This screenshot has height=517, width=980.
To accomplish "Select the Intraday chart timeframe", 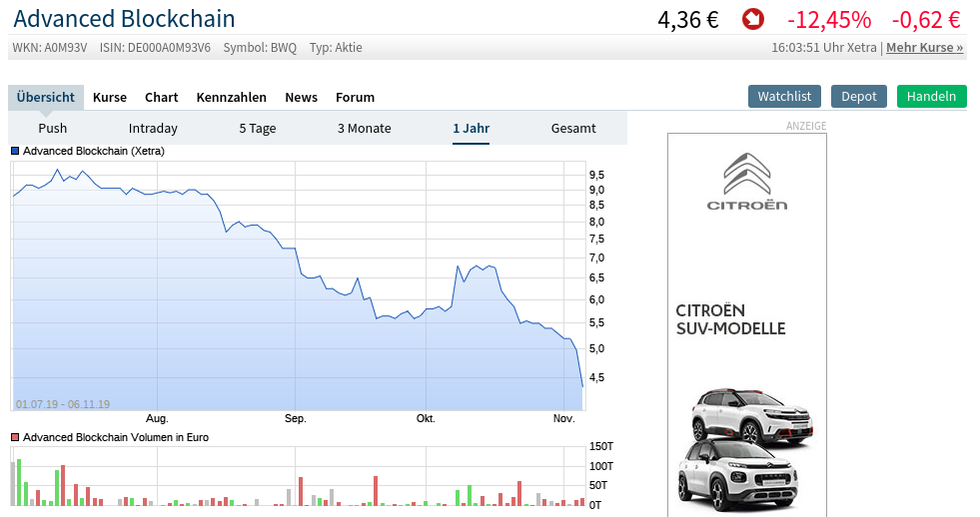I will [153, 128].
